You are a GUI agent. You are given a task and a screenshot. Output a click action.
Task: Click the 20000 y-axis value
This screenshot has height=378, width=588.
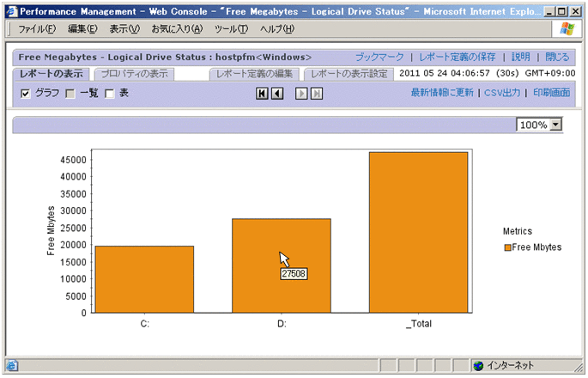pyautogui.click(x=73, y=245)
